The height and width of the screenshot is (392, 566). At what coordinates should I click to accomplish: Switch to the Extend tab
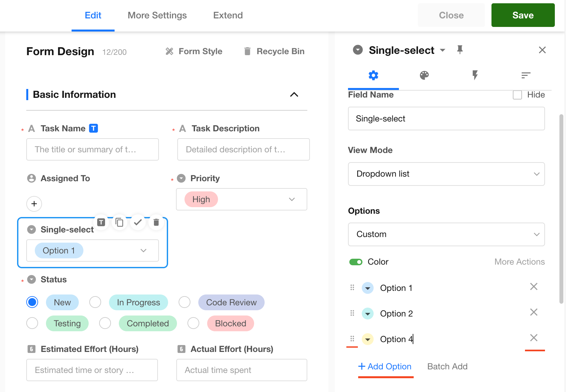228,15
